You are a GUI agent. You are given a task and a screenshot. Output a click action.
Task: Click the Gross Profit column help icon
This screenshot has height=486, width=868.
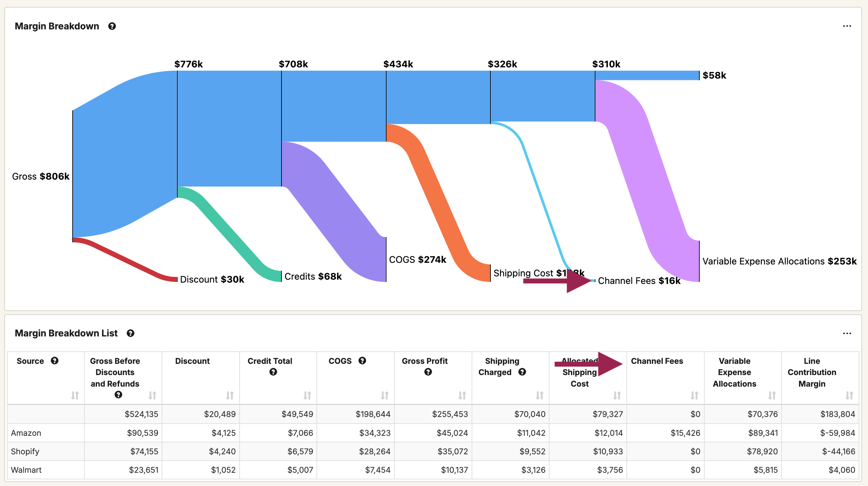coord(428,372)
